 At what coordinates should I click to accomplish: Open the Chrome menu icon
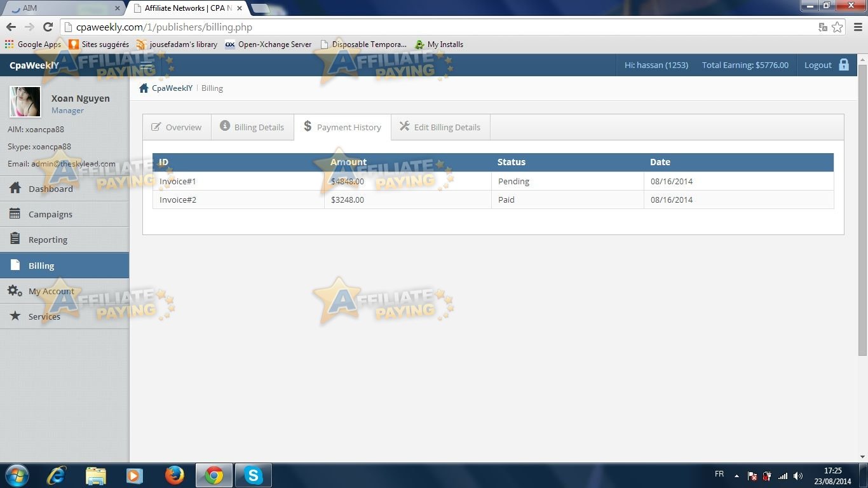coord(858,27)
